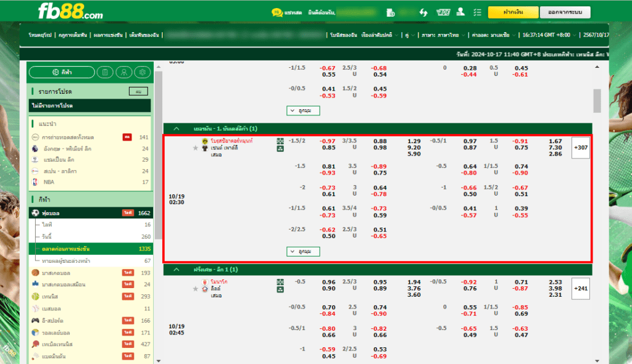The width and height of the screenshot is (632, 364).
Task: Open England Premier League row with 24
Action: 91,148
